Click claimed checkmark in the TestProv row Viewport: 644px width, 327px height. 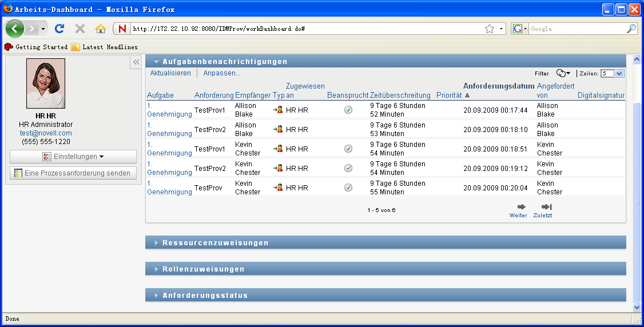point(348,188)
